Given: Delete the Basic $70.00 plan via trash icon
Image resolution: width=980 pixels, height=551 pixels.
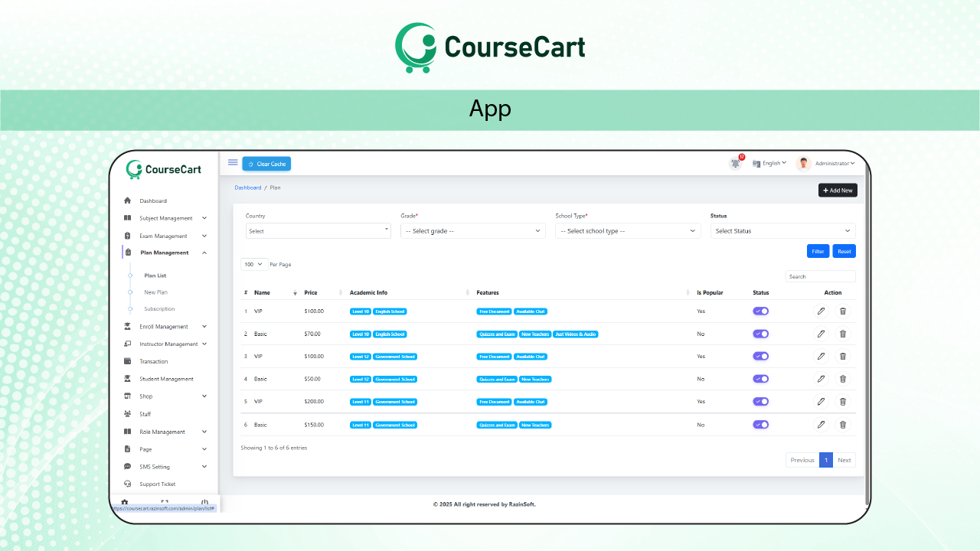Looking at the screenshot, I should (x=843, y=334).
